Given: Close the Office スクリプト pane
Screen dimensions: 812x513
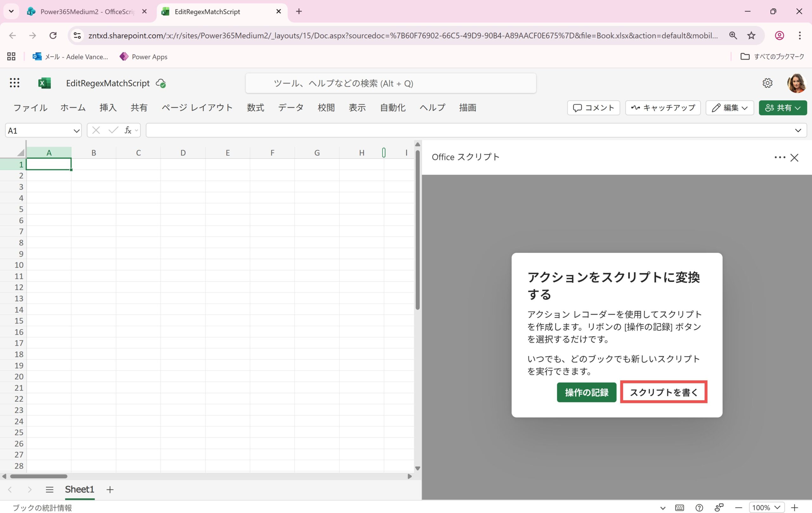Looking at the screenshot, I should click(794, 157).
